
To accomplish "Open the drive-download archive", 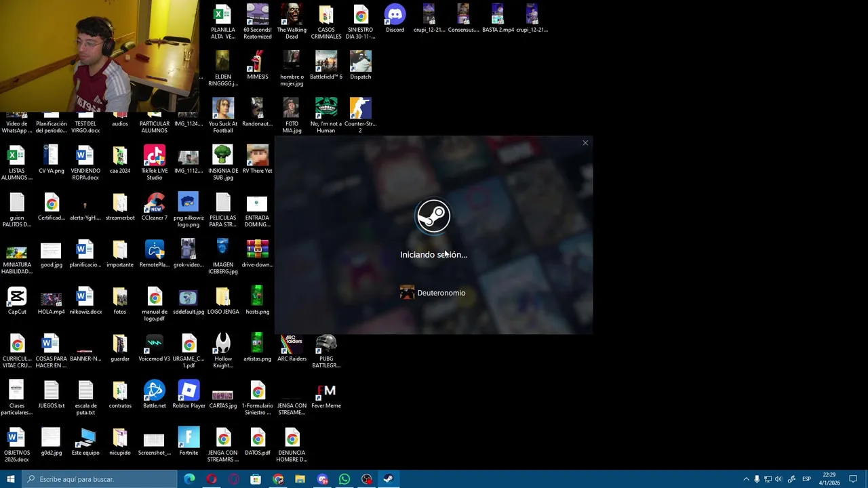I will click(x=257, y=253).
